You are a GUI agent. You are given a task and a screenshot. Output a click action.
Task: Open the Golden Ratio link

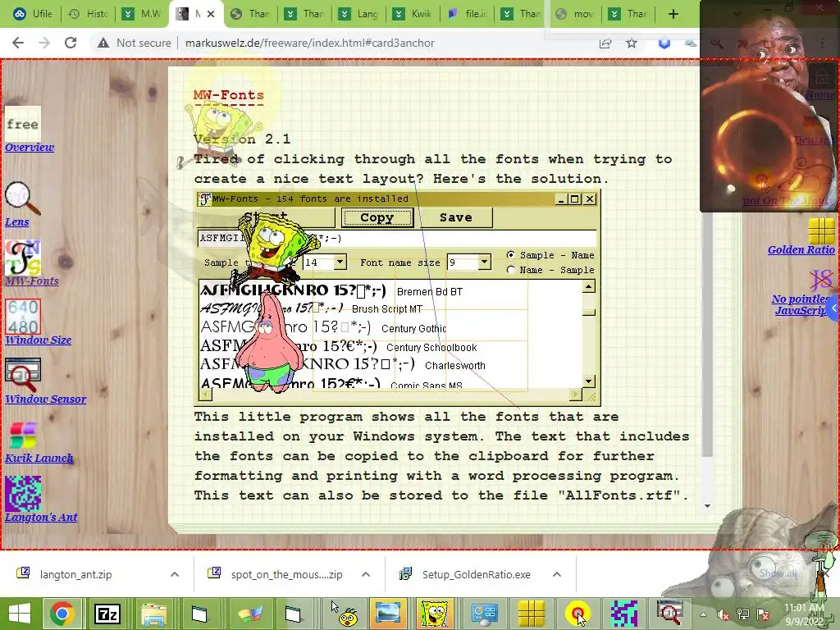[x=801, y=249]
